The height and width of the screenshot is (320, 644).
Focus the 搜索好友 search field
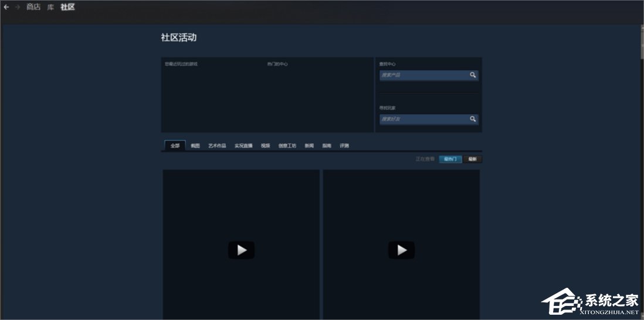[x=423, y=119]
